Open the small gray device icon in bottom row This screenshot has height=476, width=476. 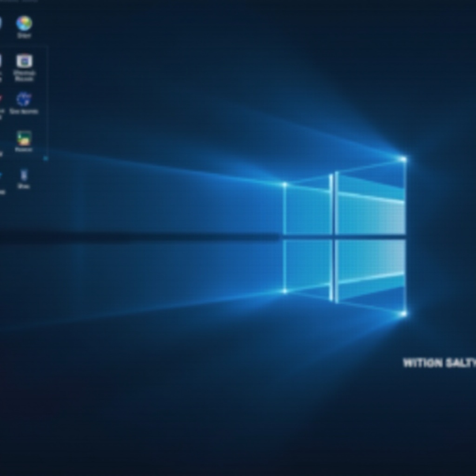[x=24, y=174]
